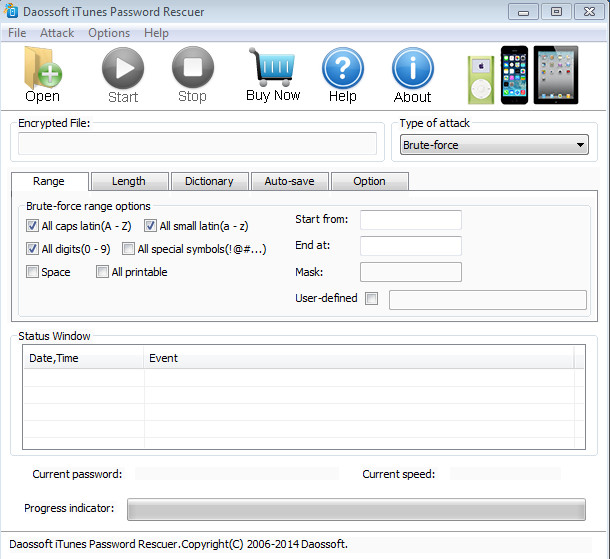Click the 'Status Window' group label

point(54,336)
